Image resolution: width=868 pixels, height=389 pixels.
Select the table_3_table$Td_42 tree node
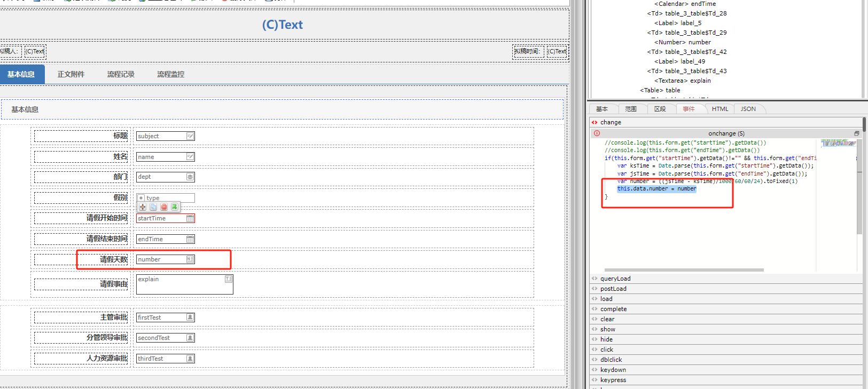pos(687,52)
